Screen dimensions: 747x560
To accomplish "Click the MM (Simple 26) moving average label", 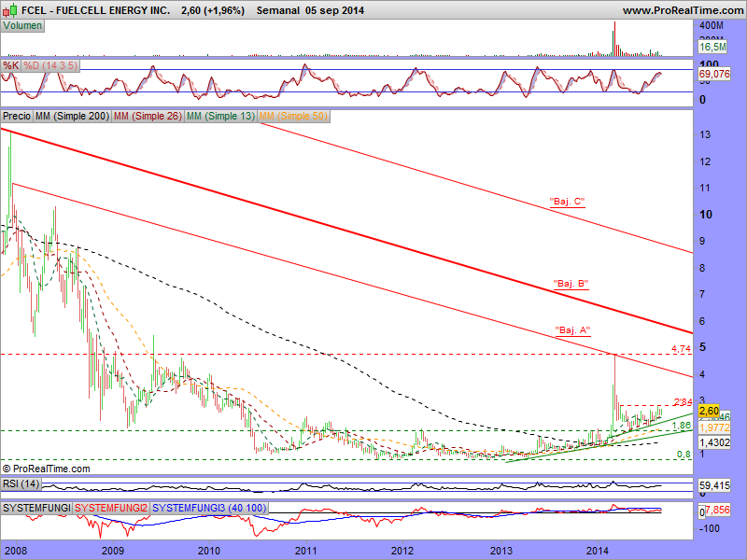I will tap(148, 116).
